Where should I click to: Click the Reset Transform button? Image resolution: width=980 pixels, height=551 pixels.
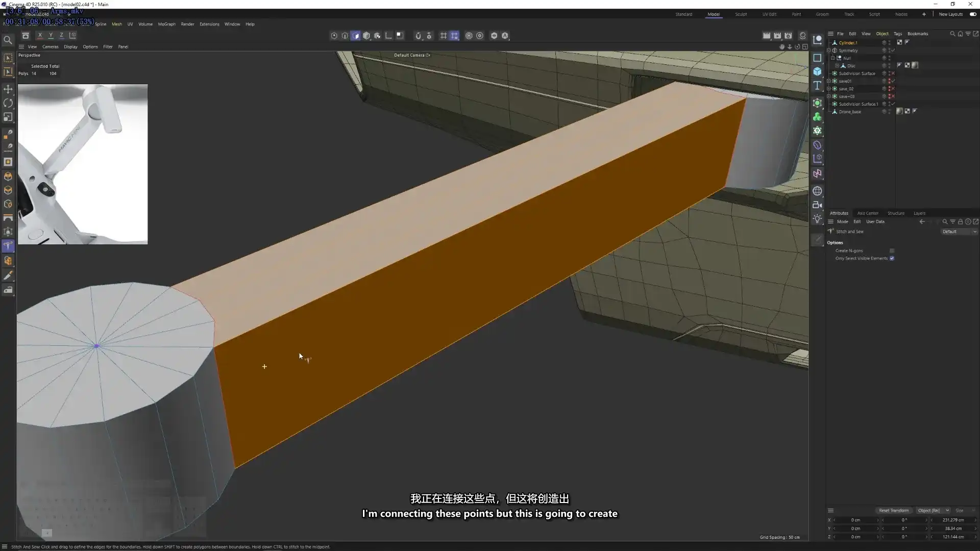(x=894, y=510)
